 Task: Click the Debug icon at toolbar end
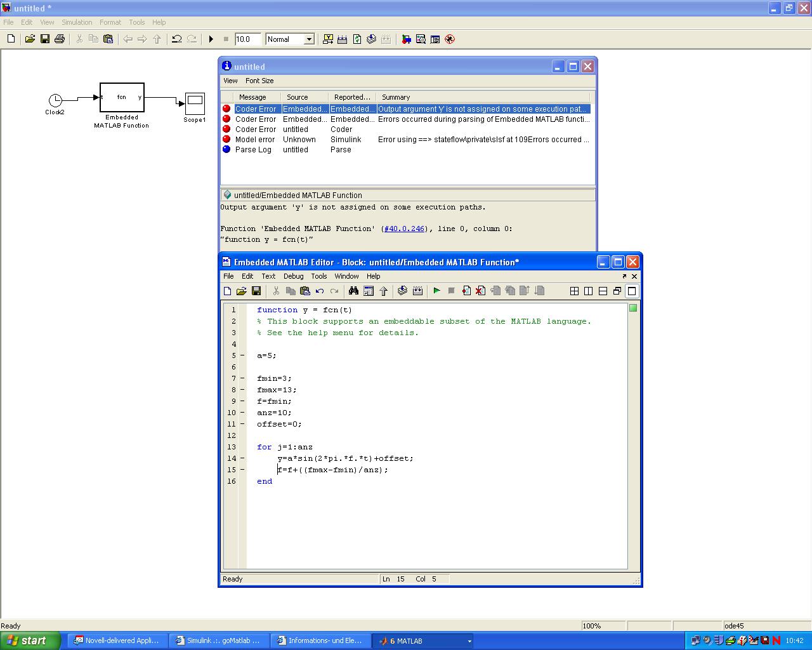pos(450,39)
